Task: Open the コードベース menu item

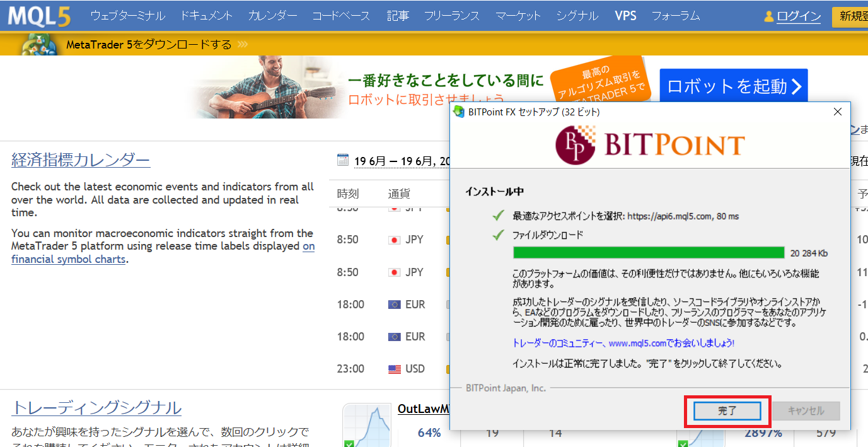Action: click(x=341, y=16)
